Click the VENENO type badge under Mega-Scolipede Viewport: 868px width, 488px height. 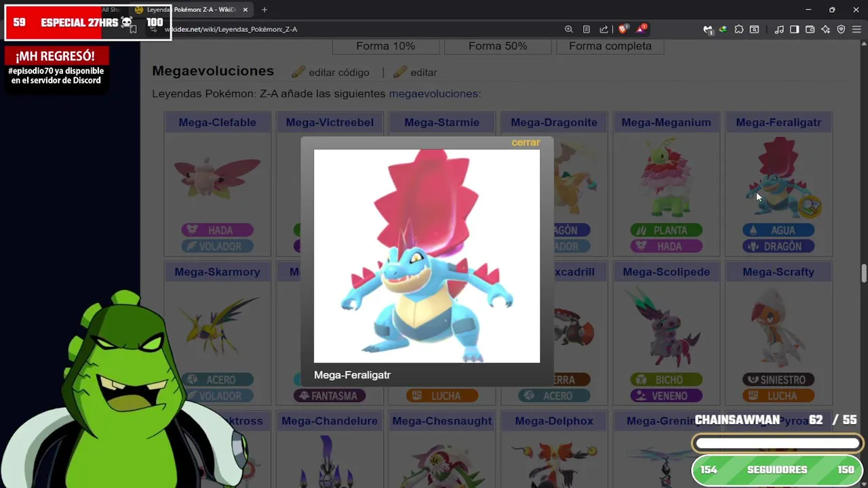point(667,396)
